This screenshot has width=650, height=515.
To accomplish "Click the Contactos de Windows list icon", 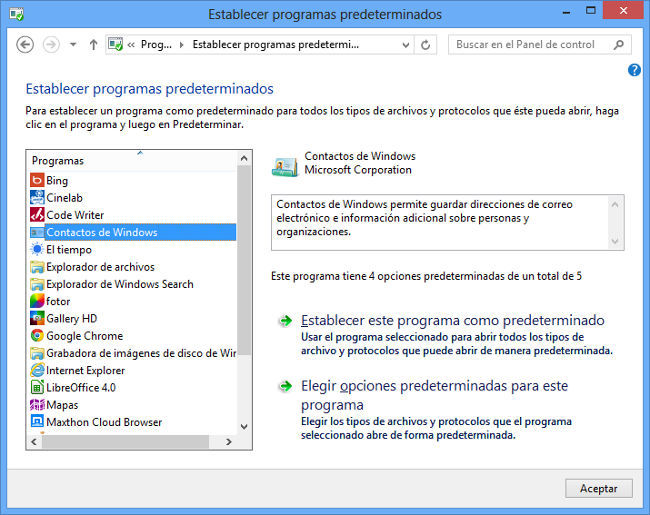I will [37, 232].
